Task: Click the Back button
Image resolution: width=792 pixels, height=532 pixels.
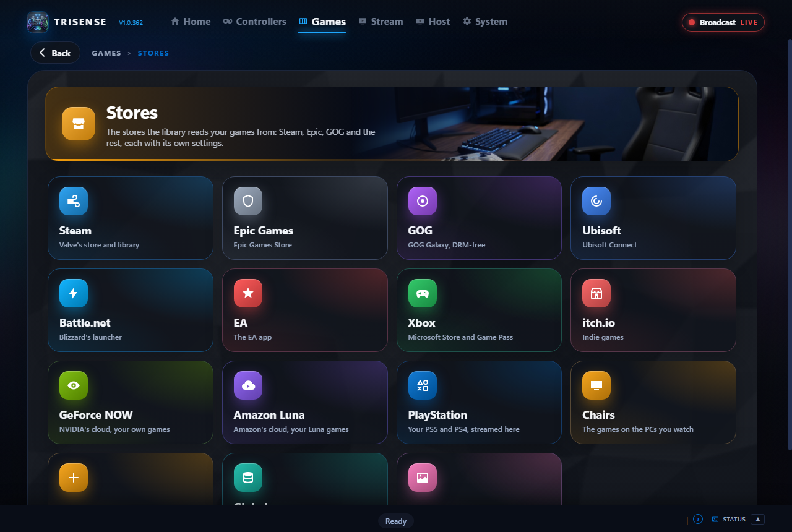Action: (55, 53)
